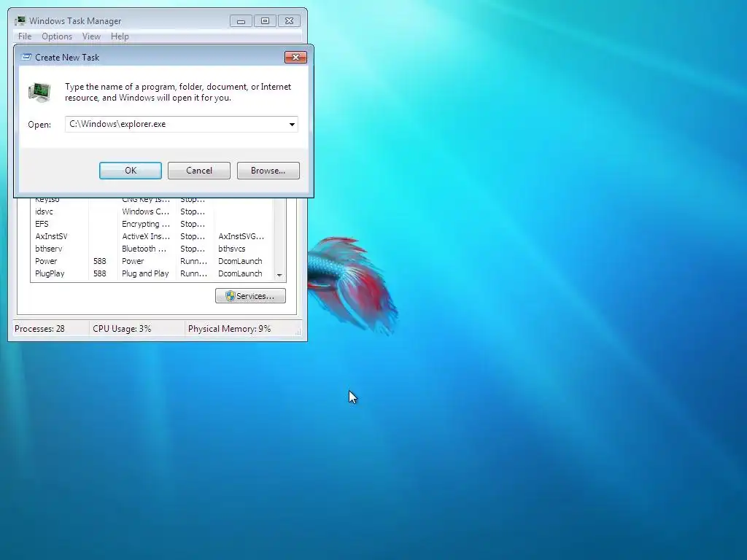This screenshot has height=560, width=747.
Task: Select the idsvc service row
Action: click(151, 211)
